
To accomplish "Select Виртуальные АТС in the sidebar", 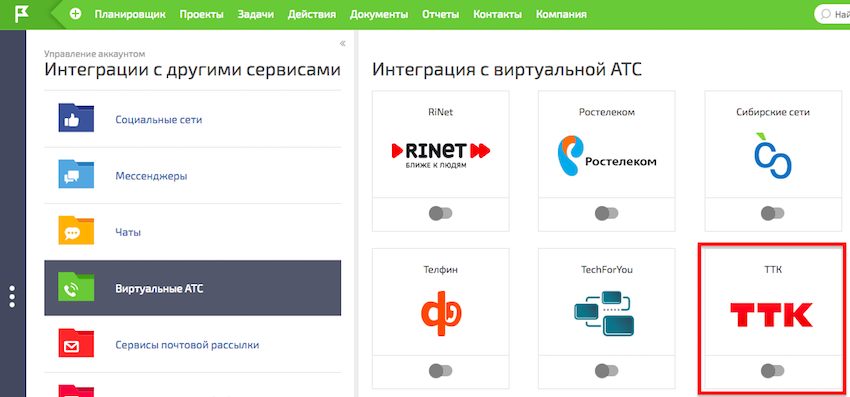I will coord(192,288).
